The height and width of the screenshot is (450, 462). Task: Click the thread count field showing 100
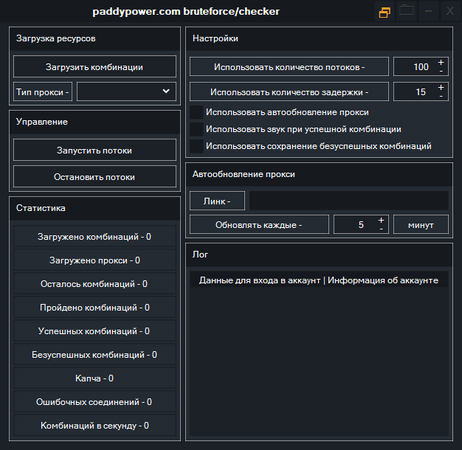421,67
